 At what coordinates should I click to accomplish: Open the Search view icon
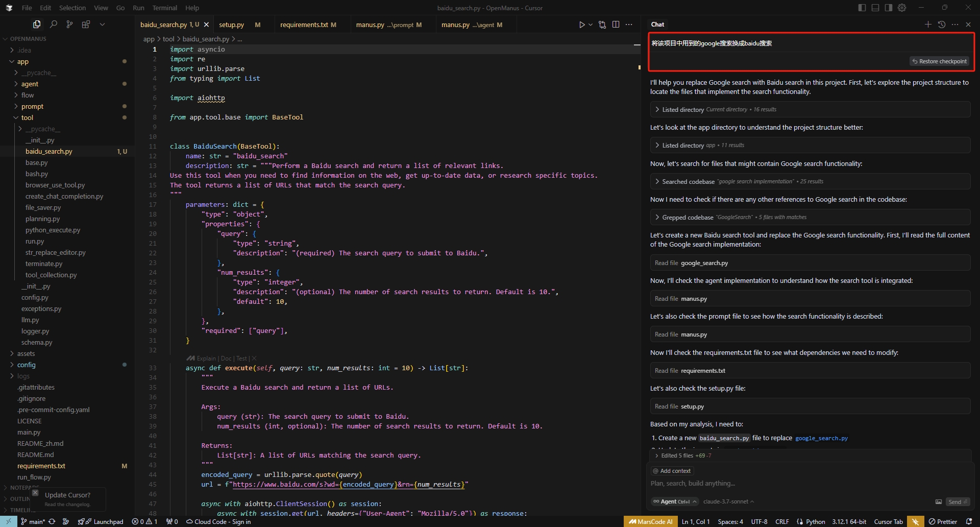pos(53,24)
